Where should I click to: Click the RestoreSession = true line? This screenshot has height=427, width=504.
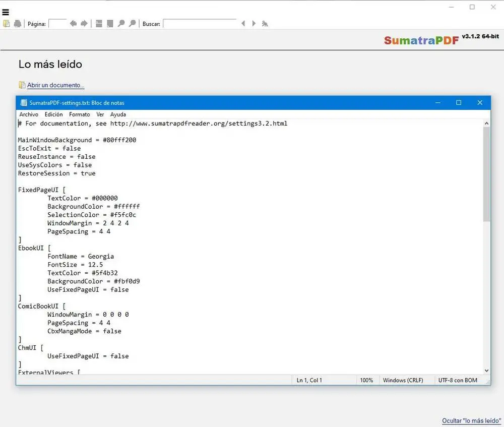tap(57, 173)
